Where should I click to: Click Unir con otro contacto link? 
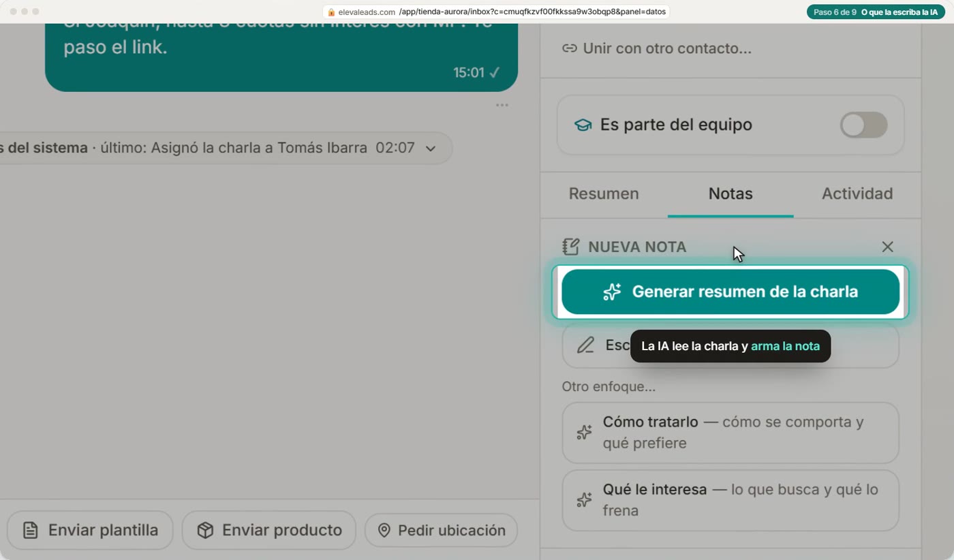[x=657, y=48]
